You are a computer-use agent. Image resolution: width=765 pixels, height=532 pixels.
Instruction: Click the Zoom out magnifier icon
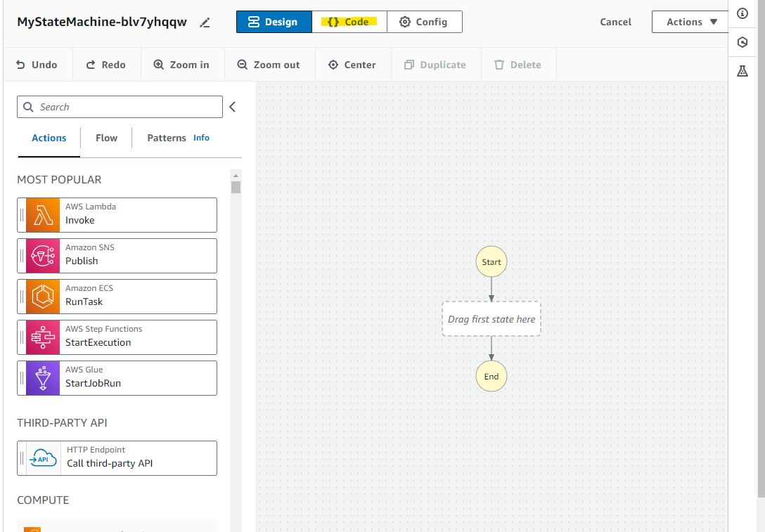tap(243, 65)
